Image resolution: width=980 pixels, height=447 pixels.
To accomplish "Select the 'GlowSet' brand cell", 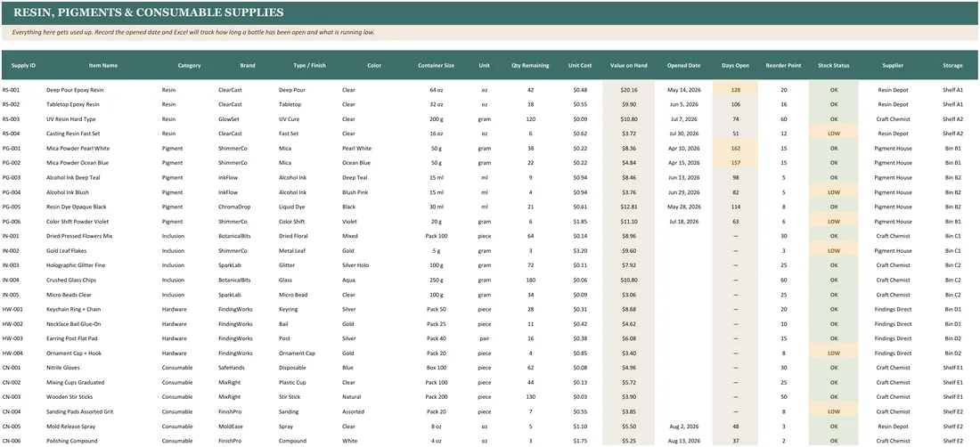I will 229,118.
